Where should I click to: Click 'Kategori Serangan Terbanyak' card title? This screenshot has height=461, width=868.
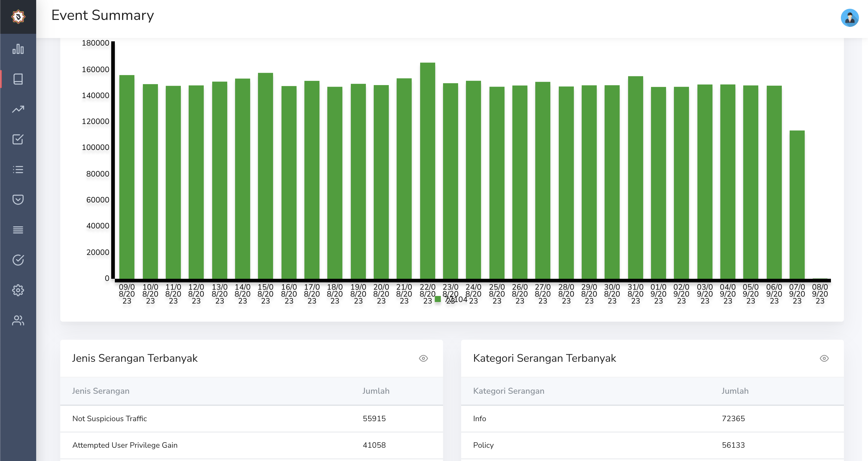coord(545,358)
